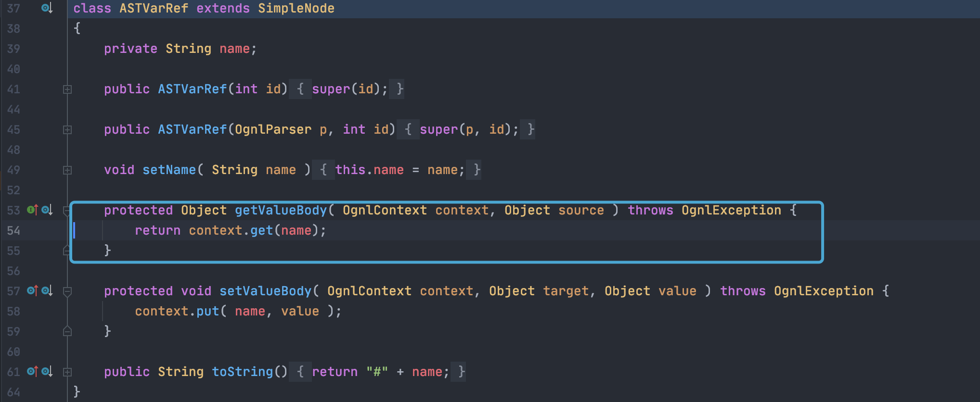Screen dimensions: 980x402
Task: Place cursor on context.put call on line 58
Action: [177, 311]
